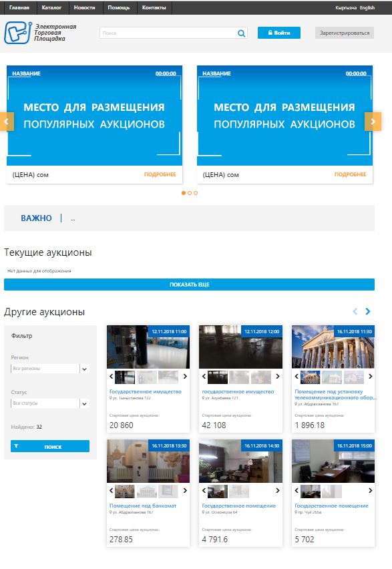Open the Статус dropdown

pyautogui.click(x=50, y=403)
